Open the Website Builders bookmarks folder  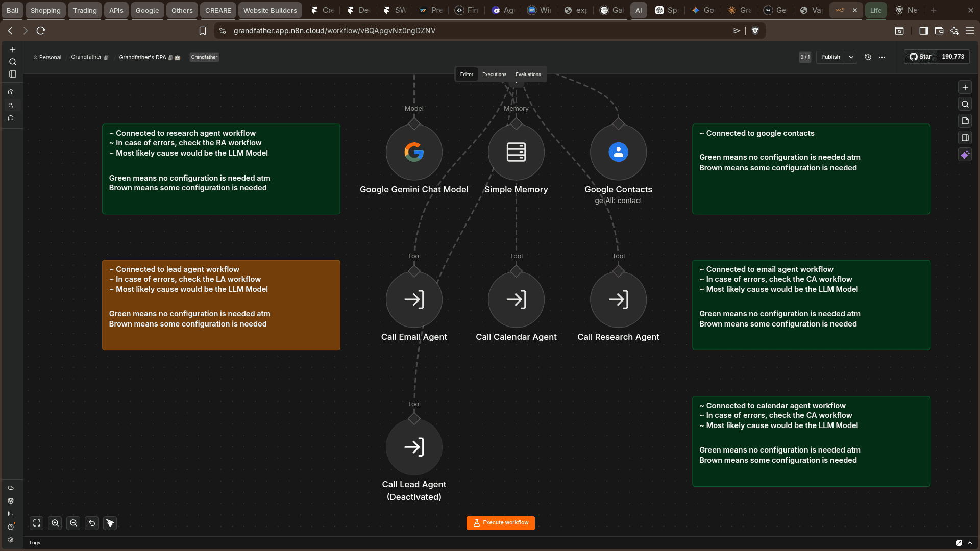[270, 10]
